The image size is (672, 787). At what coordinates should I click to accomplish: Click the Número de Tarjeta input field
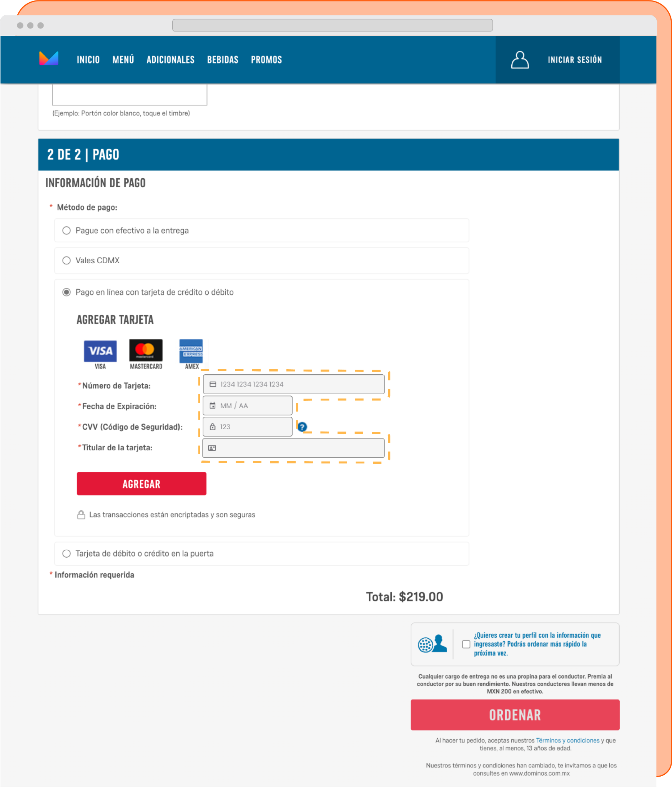click(294, 384)
